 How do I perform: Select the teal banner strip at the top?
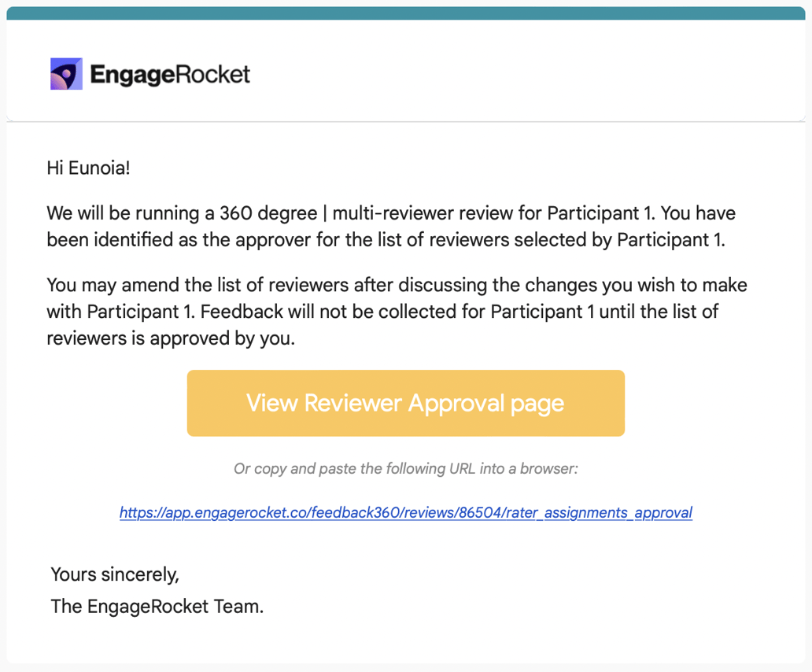406,10
